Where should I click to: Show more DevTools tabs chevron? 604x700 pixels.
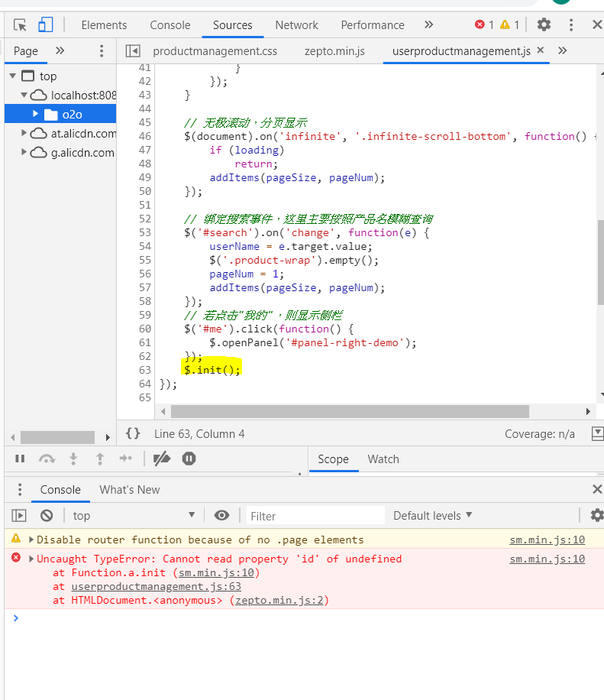coord(428,24)
